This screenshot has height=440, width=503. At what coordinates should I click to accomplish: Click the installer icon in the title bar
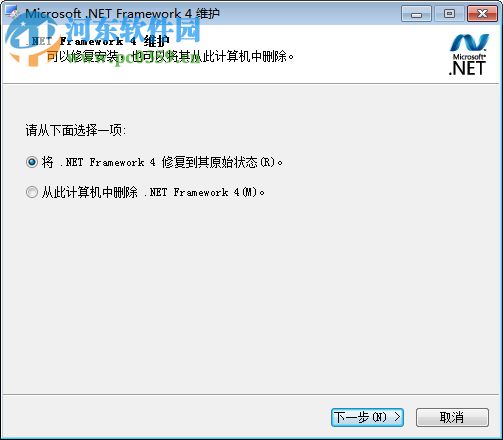[12, 13]
